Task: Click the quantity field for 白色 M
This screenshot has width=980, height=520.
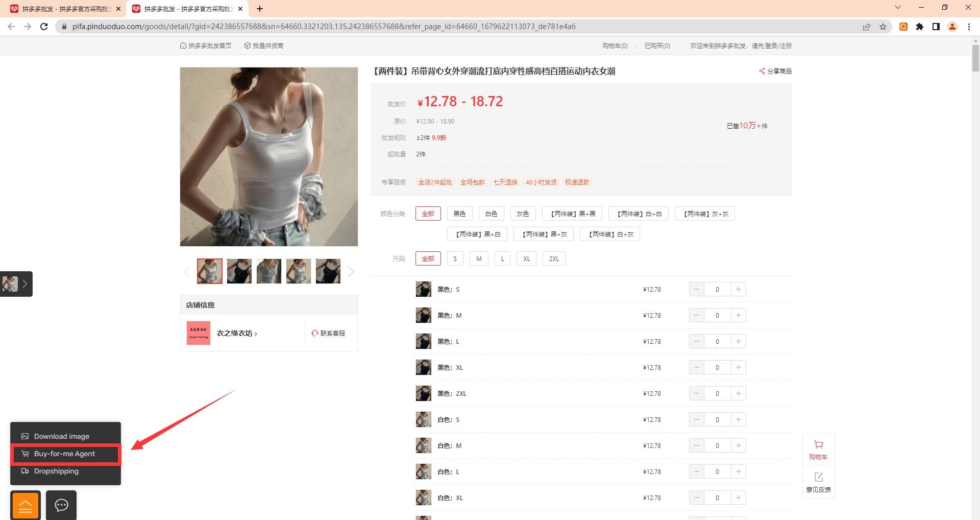Action: (718, 445)
